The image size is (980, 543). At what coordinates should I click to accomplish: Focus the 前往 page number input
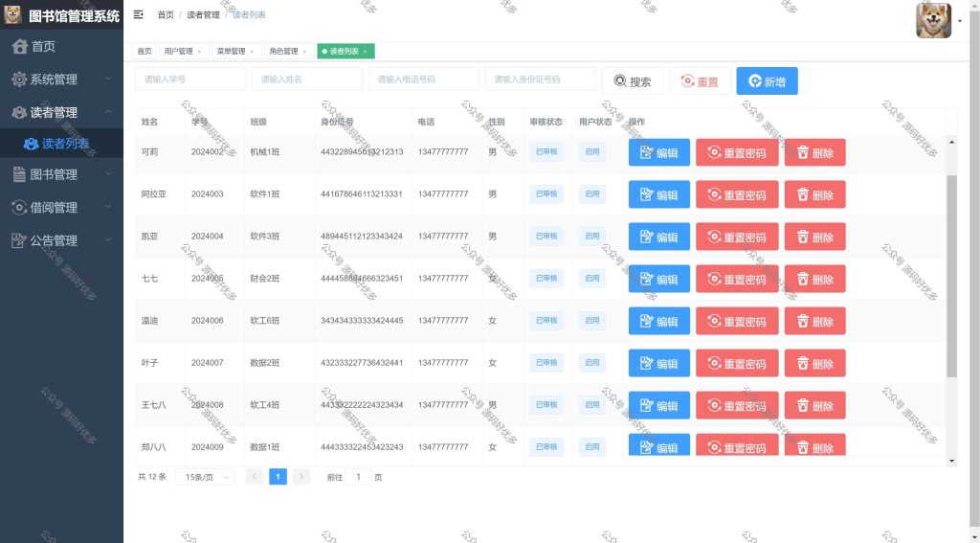pyautogui.click(x=358, y=477)
